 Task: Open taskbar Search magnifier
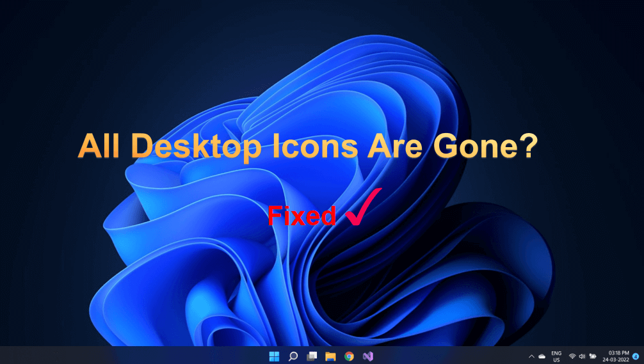293,356
